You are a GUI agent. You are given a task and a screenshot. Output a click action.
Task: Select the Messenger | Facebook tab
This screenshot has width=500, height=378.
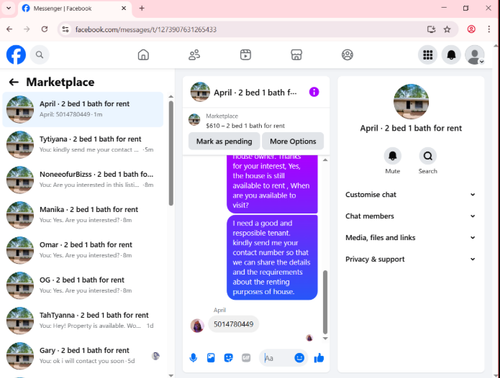(74, 9)
